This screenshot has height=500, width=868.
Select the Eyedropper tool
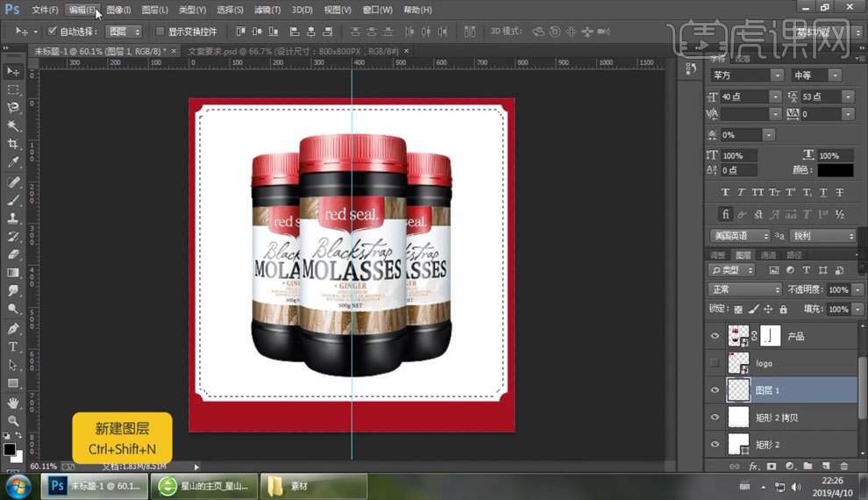[13, 162]
